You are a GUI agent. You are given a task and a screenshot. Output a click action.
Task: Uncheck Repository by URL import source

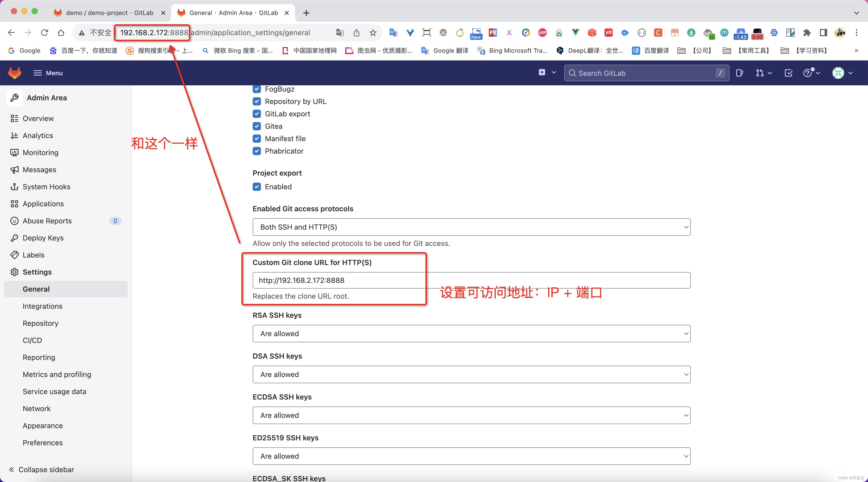click(257, 102)
